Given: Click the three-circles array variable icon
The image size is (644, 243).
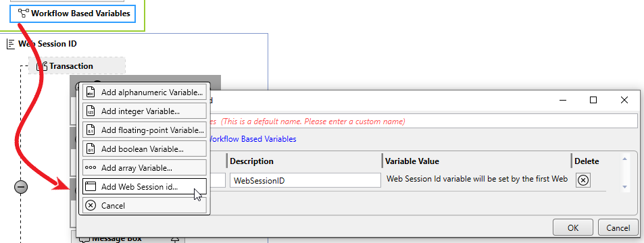Looking at the screenshot, I should 90,168.
